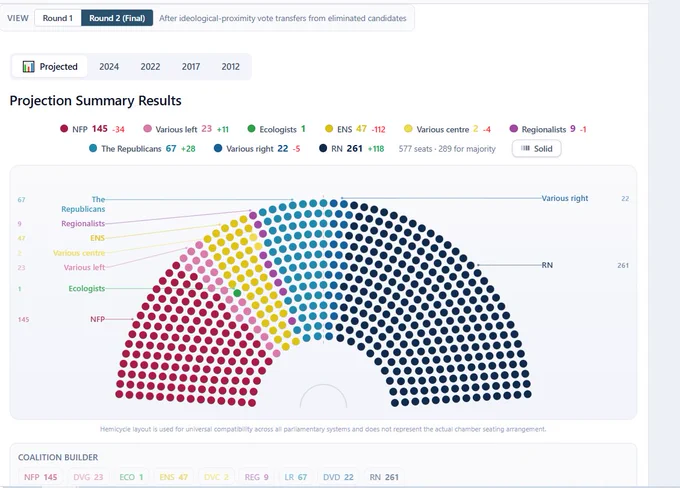The height and width of the screenshot is (488, 680).
Task: Add NFP 145 to coalition builder
Action: [40, 477]
